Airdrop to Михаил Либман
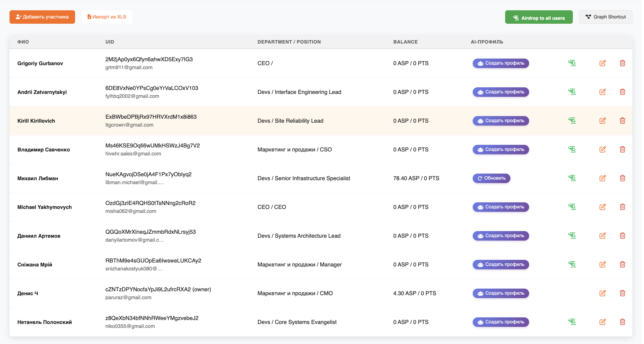Screen dimensions: 644x344 tap(572, 178)
